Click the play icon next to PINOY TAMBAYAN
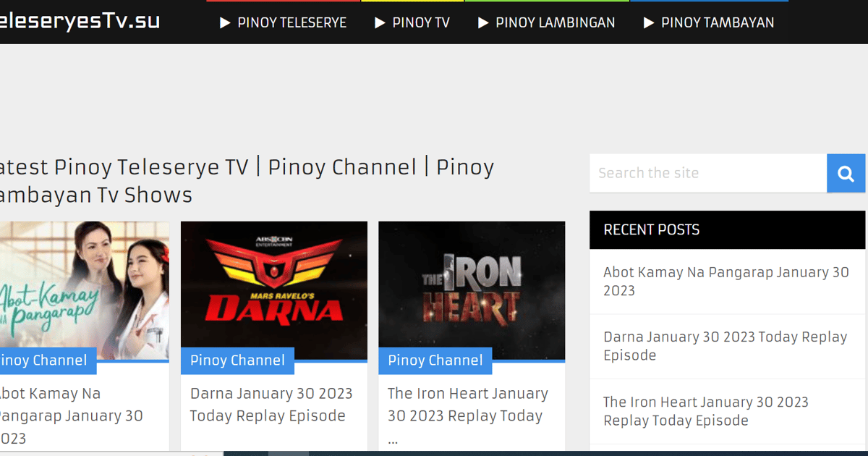Image resolution: width=868 pixels, height=456 pixels. [x=647, y=22]
